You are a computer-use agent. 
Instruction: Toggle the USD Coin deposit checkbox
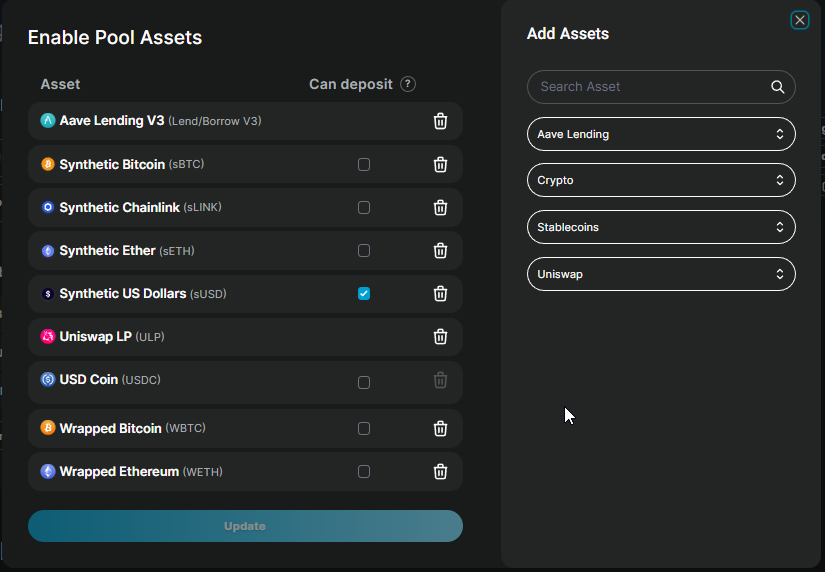[x=364, y=383]
